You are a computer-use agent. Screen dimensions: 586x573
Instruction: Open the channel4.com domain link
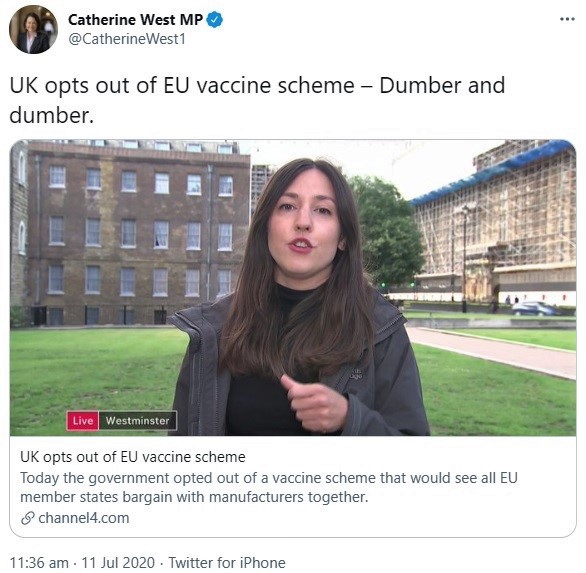pos(84,518)
